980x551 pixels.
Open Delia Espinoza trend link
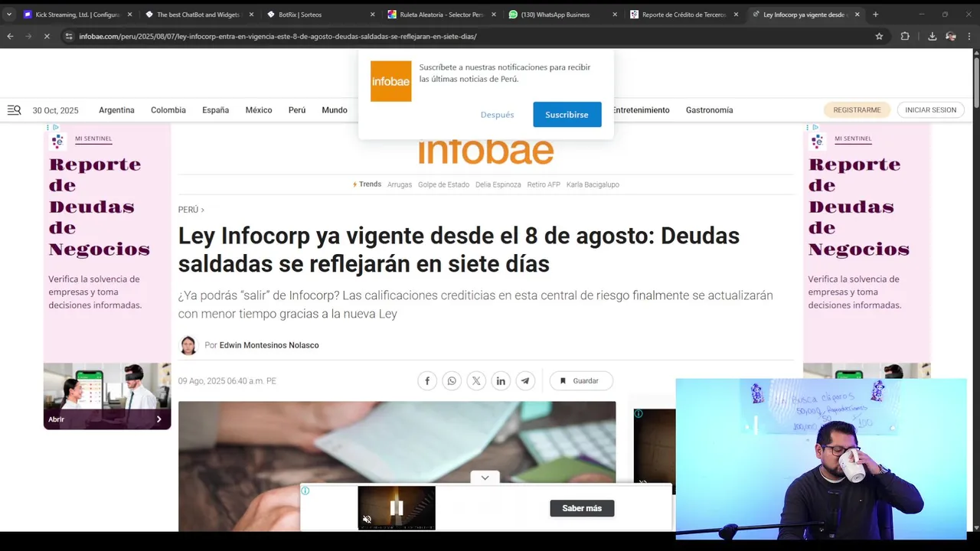click(x=498, y=184)
